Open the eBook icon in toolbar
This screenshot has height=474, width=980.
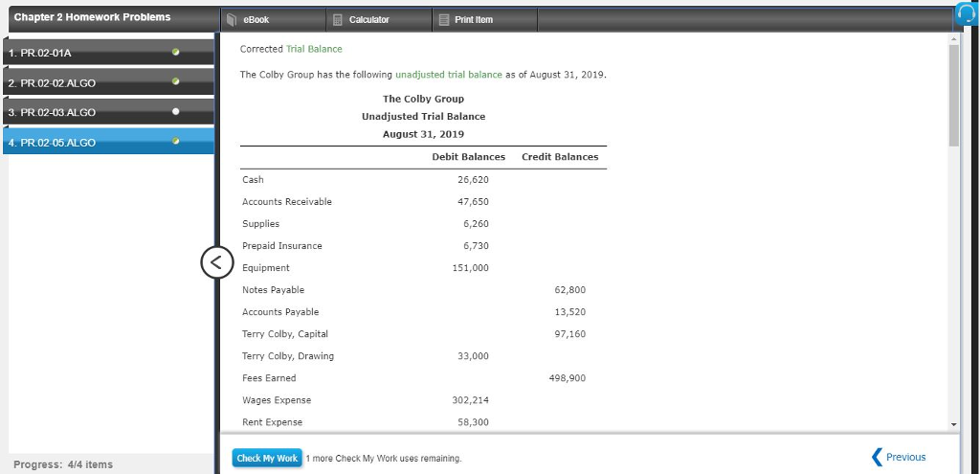[232, 19]
